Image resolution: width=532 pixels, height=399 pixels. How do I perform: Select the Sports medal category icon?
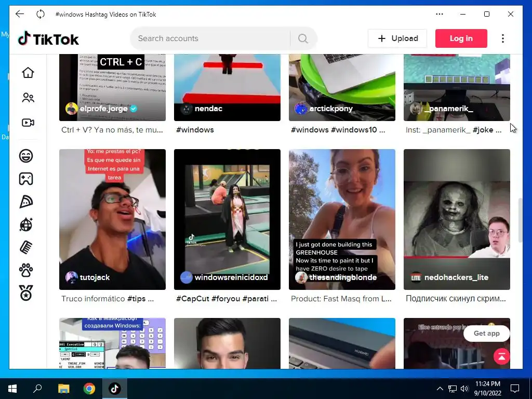point(26,293)
